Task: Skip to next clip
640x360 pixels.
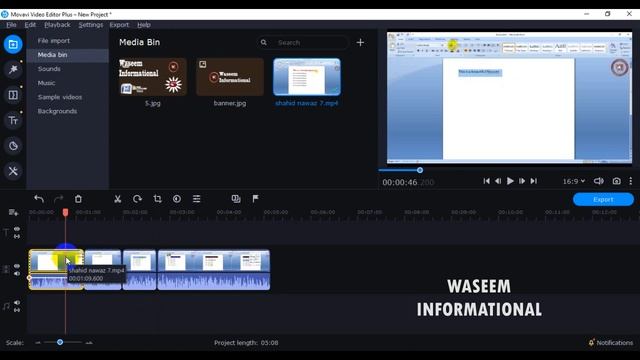Action: tap(533, 181)
